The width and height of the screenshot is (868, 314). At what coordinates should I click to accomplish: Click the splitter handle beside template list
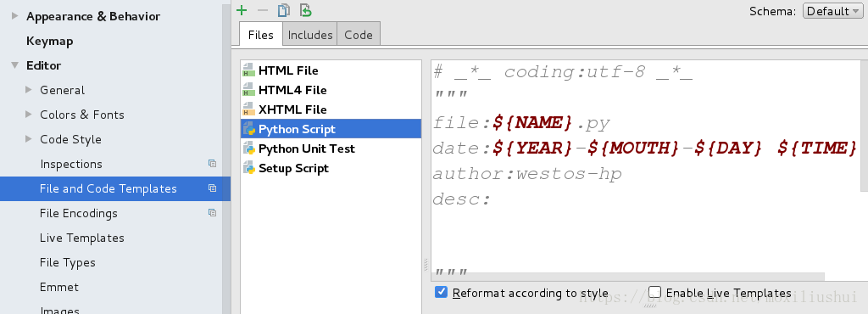426,265
